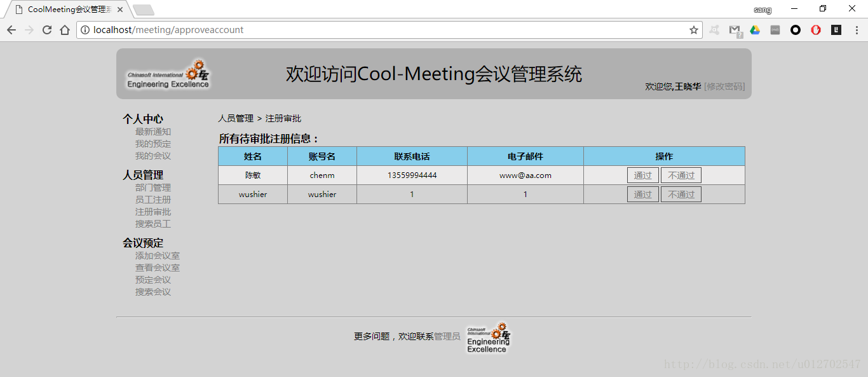Open 搜索会议 in sidebar
The image size is (868, 377).
pyautogui.click(x=153, y=292)
